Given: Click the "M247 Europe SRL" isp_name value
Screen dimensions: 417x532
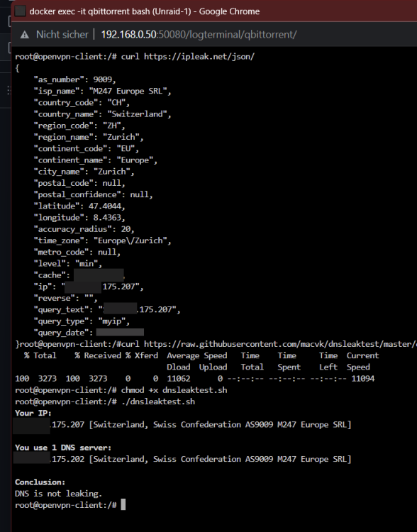Looking at the screenshot, I should pyautogui.click(x=130, y=91).
